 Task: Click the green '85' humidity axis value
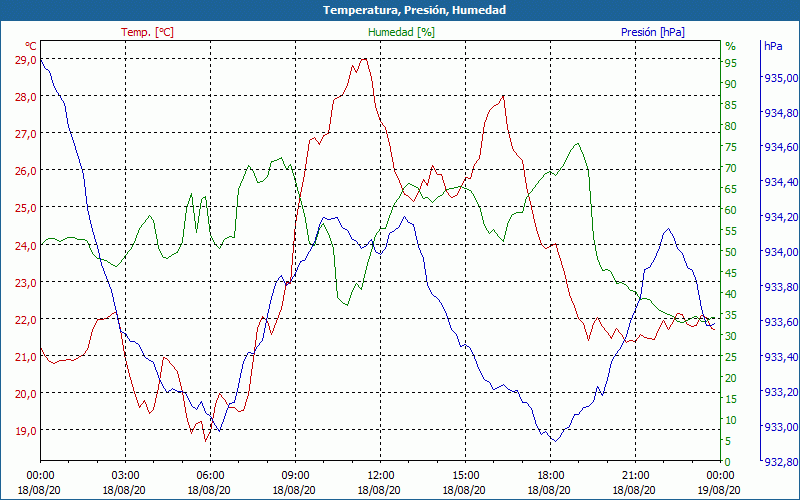tap(731, 105)
